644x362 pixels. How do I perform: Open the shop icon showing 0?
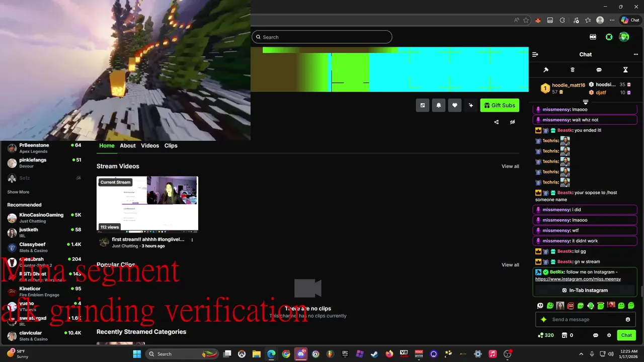pos(568,335)
